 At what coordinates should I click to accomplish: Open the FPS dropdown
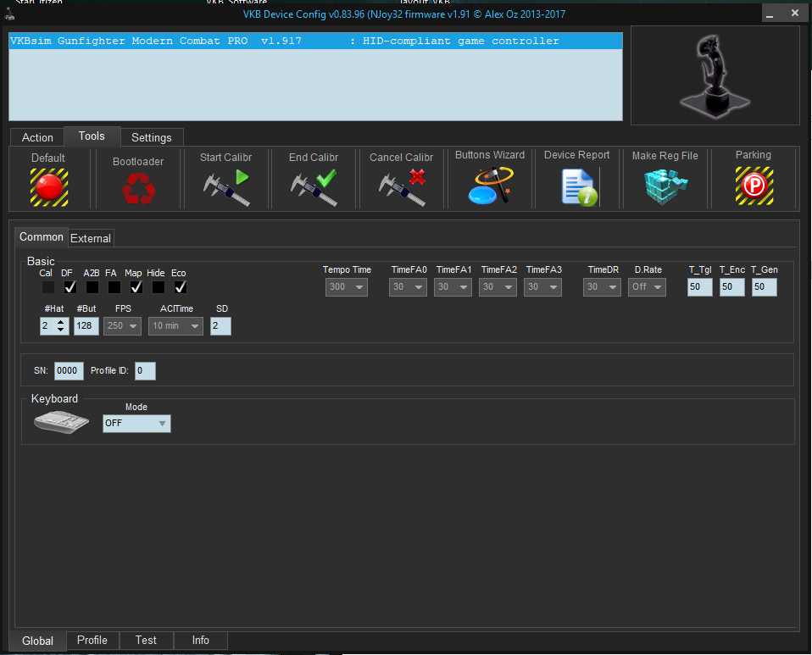tap(122, 325)
